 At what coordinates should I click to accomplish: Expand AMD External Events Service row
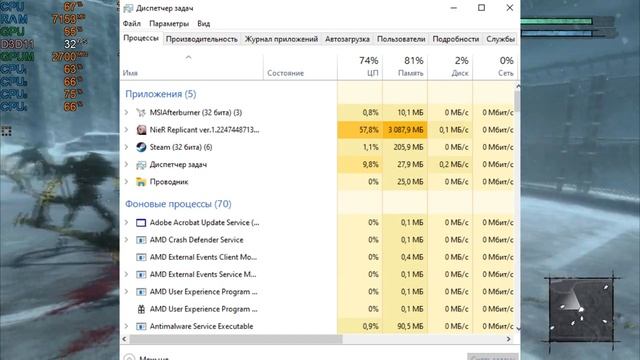point(127,274)
